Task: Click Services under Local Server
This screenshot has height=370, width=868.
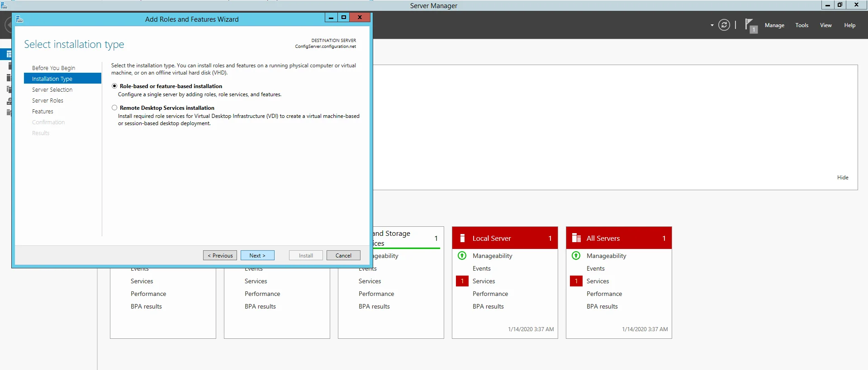Action: 484,281
